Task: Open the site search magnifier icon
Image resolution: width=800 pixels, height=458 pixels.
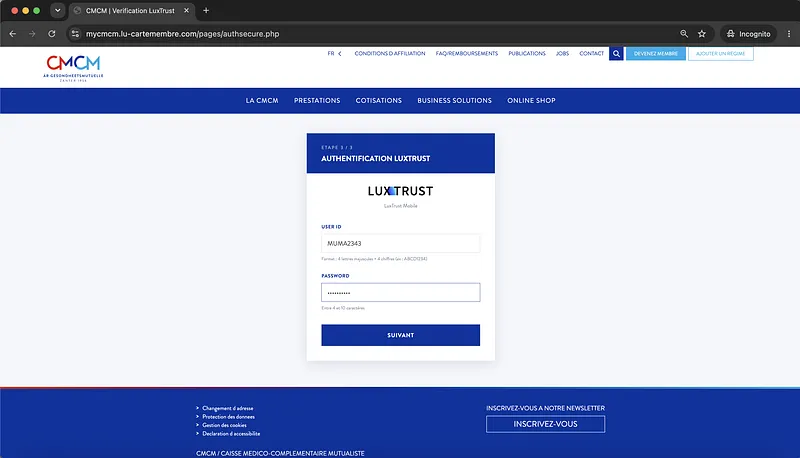Action: pos(616,54)
